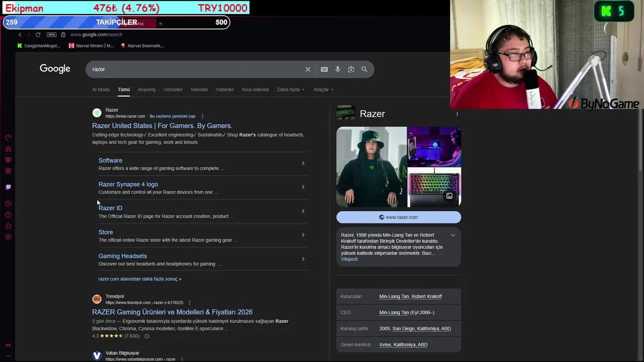Click razer.com alanından daha fazla sonuç link

pos(140,279)
